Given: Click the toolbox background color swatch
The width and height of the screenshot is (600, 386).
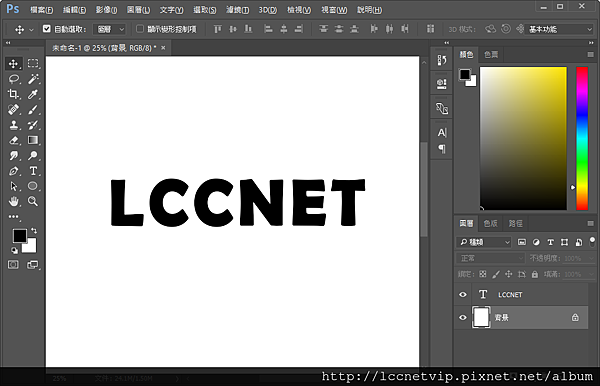Looking at the screenshot, I should 31,248.
